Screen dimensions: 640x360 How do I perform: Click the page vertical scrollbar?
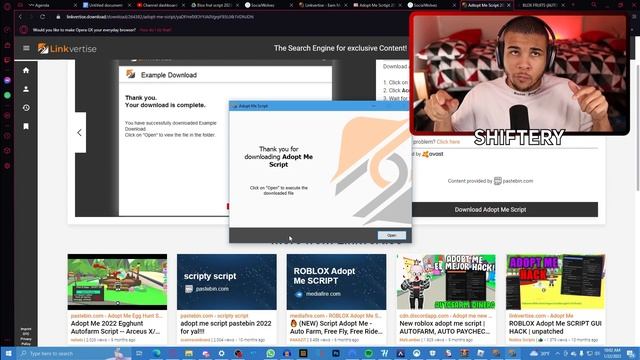click(x=638, y=127)
